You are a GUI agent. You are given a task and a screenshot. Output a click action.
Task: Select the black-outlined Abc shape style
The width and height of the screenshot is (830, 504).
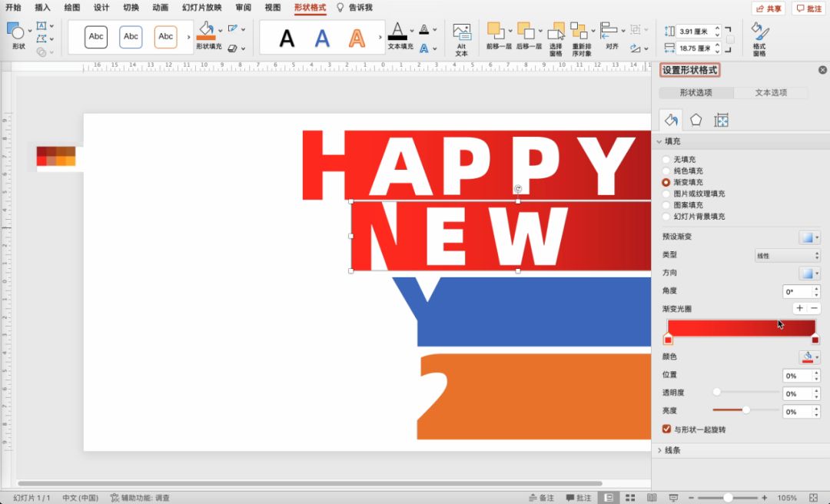[x=96, y=37]
